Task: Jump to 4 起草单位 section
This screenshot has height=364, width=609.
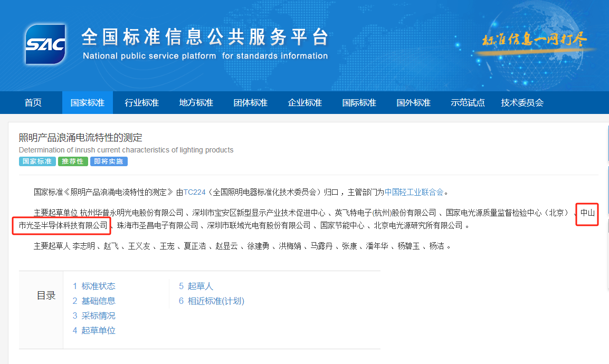Action: click(x=94, y=331)
